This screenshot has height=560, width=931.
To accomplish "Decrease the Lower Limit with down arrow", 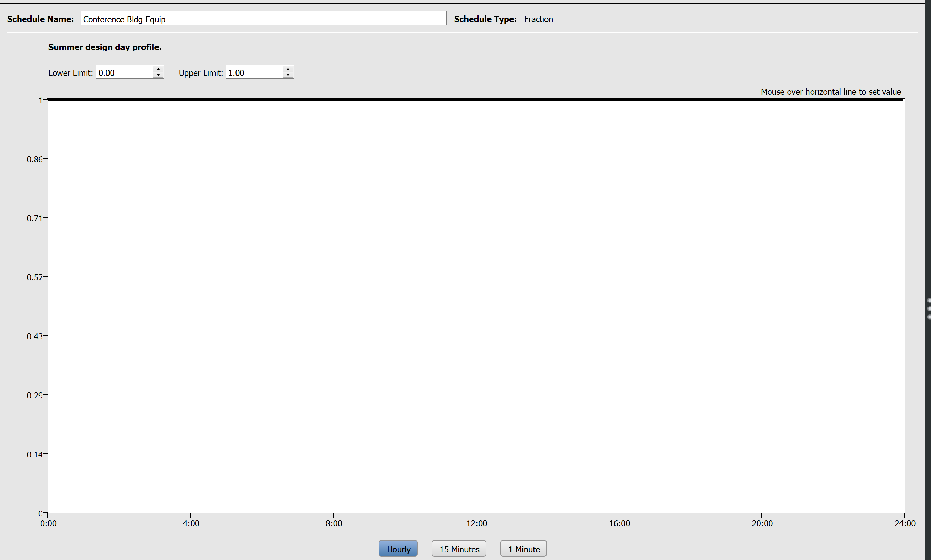I will click(x=159, y=76).
